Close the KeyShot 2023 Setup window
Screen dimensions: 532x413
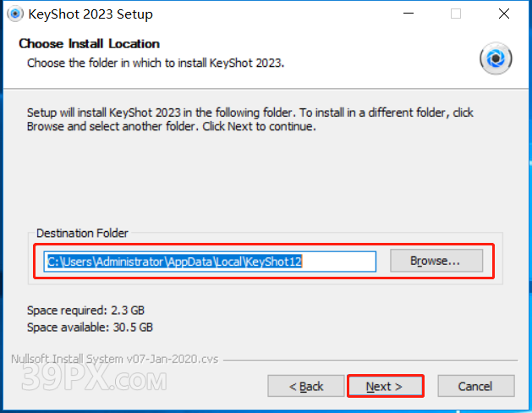504,14
